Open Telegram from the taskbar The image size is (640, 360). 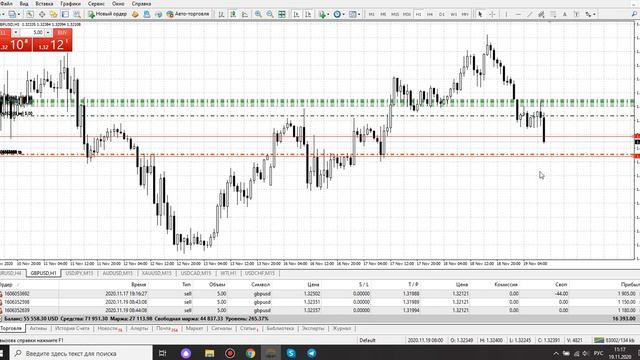pos(311,353)
